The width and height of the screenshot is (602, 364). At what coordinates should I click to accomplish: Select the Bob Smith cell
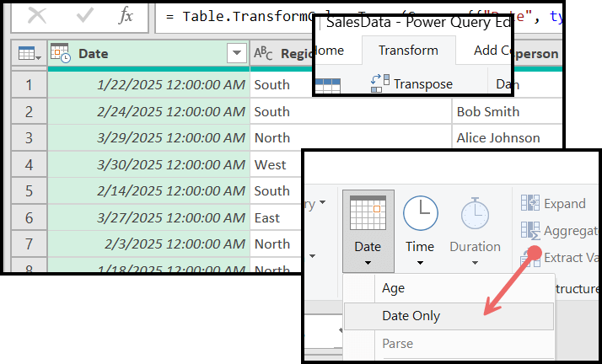488,111
